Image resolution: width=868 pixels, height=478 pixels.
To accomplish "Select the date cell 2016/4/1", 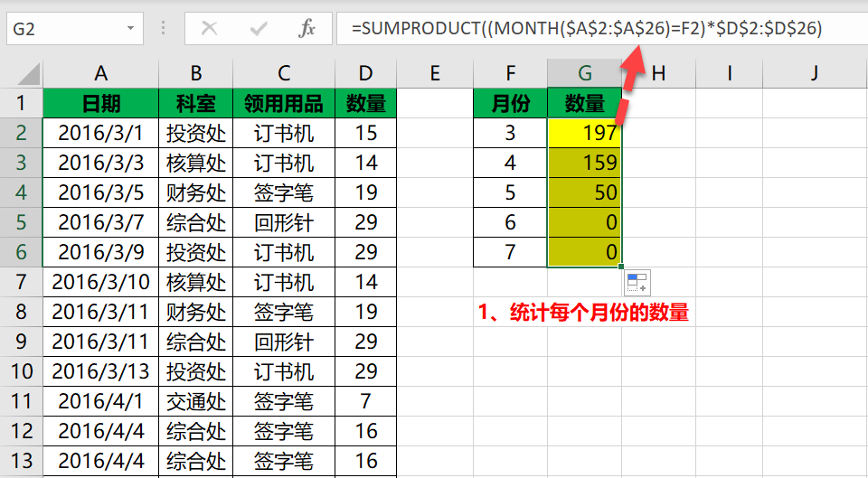I will [100, 401].
